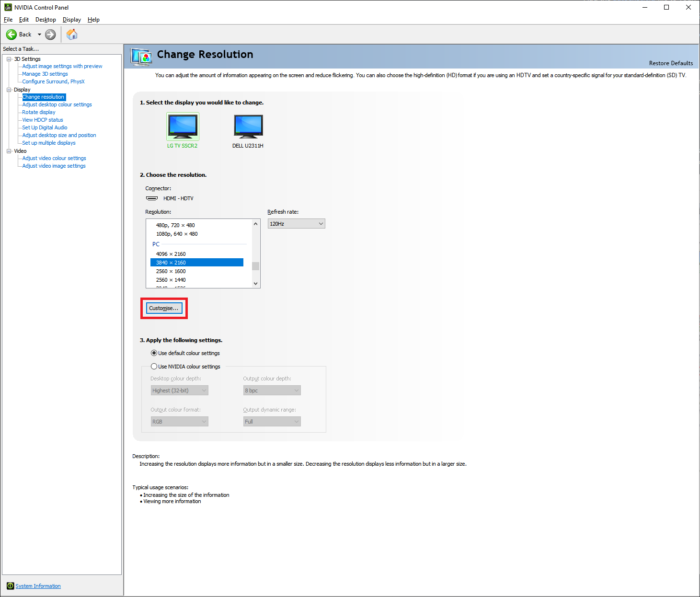Open View HDCP status
The height and width of the screenshot is (597, 700).
click(x=43, y=120)
